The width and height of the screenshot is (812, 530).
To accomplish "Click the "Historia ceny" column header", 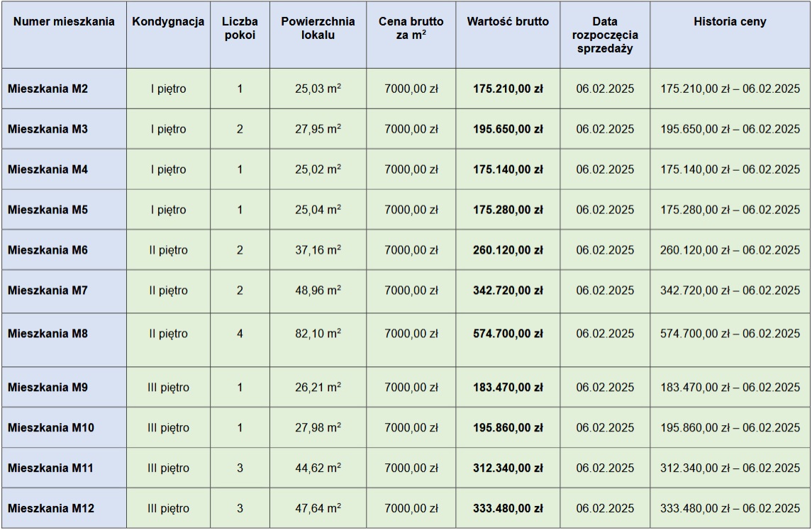I will pos(730,22).
